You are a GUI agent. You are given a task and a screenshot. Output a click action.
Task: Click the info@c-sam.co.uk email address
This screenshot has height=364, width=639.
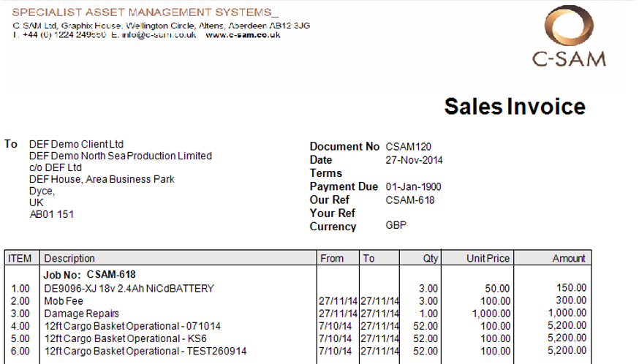[157, 35]
